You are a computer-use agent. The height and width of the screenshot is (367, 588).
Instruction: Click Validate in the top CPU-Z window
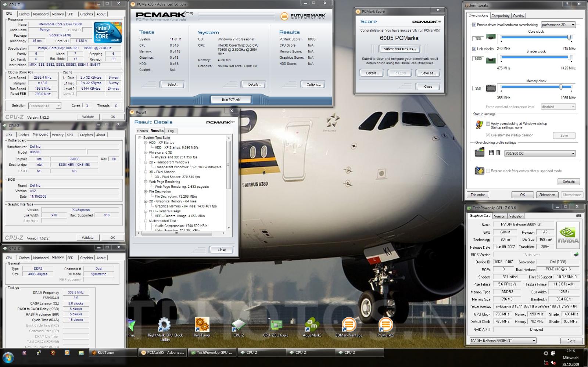coord(88,117)
